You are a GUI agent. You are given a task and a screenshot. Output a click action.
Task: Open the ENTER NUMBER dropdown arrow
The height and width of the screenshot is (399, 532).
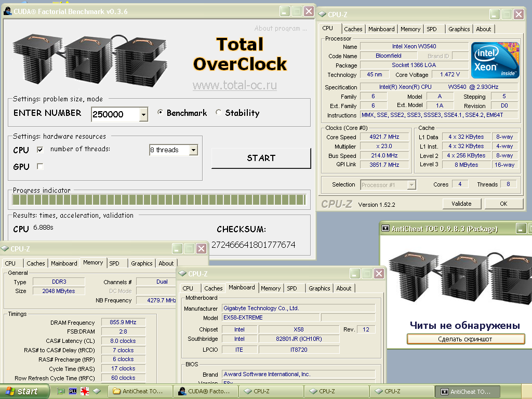pyautogui.click(x=143, y=114)
